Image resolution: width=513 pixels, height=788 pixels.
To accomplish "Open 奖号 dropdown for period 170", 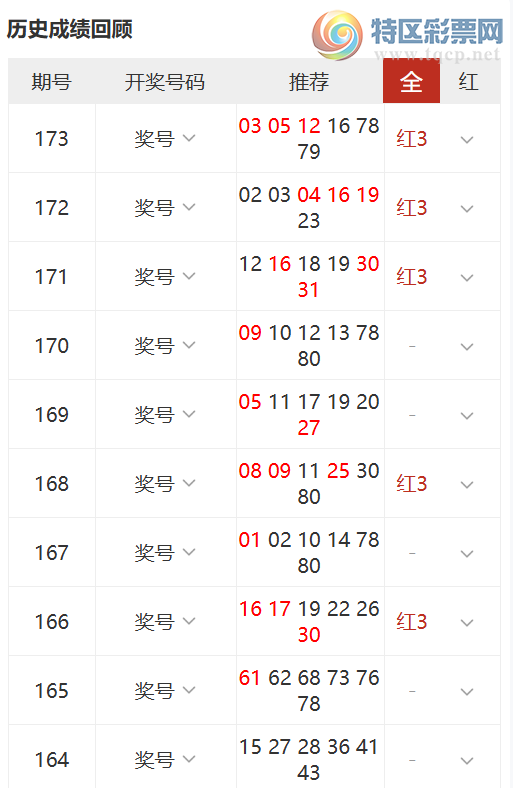I will pyautogui.click(x=165, y=345).
